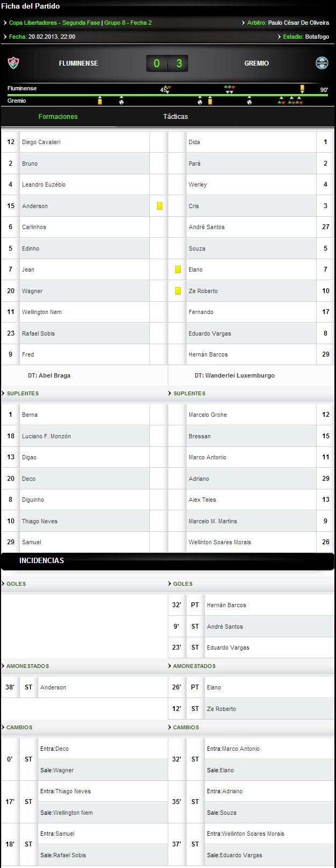Click the last goal ball on Gremio's timeline

tap(249, 101)
